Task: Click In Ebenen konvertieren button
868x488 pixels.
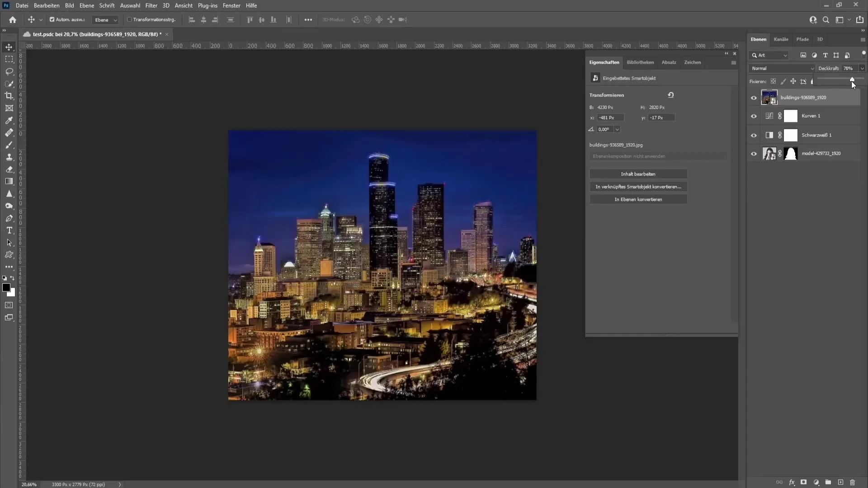Action: 638,199
